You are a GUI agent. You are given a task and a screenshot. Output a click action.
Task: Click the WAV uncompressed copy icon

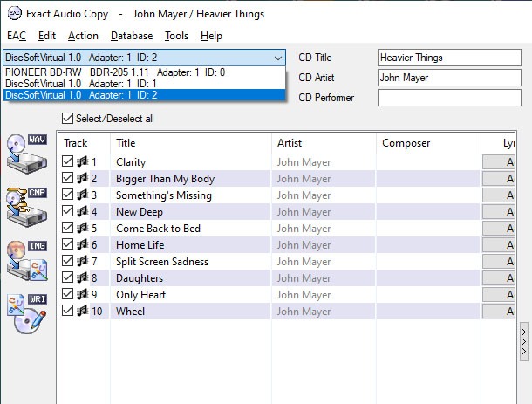coord(27,154)
